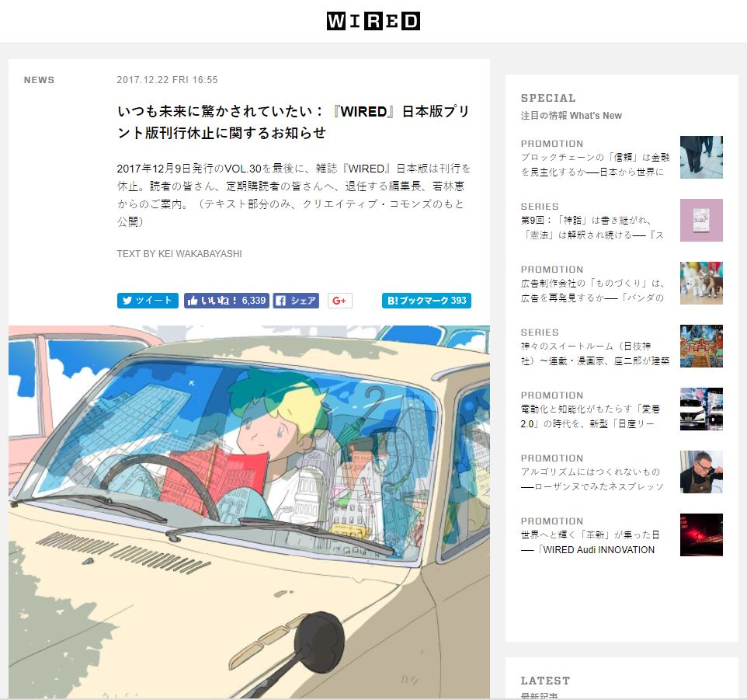Viewport: 747px width, 700px height.
Task: Click the Twitter tweet button
Action: [x=148, y=301]
